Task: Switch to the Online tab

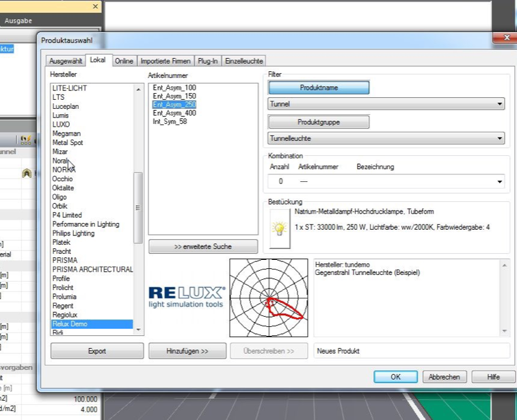Action: [124, 61]
